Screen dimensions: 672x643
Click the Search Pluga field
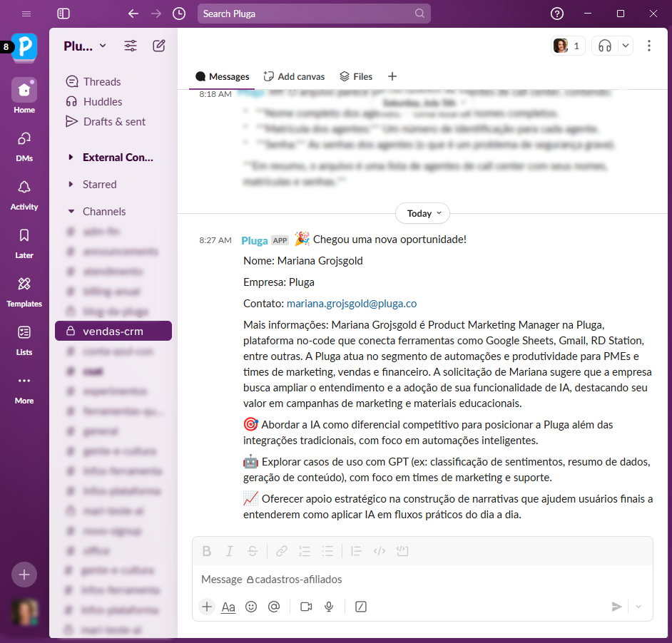314,14
